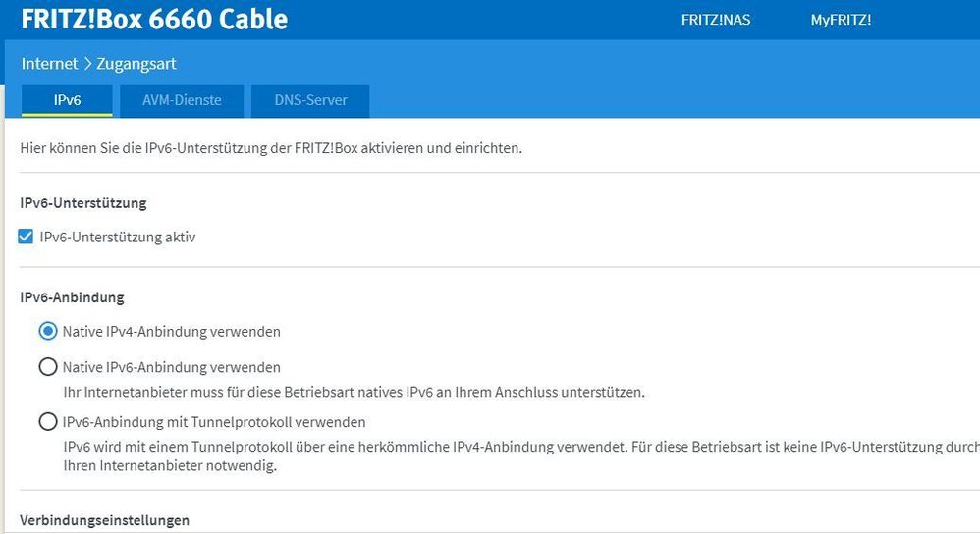Viewport: 980px width, 534px height.
Task: Open the DNS-Server tab
Action: click(309, 100)
